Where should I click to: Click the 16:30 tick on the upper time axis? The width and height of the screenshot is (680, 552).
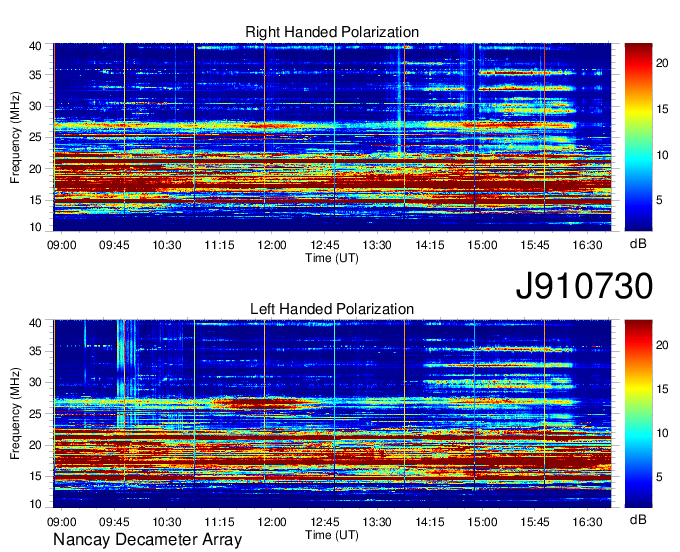point(588,245)
